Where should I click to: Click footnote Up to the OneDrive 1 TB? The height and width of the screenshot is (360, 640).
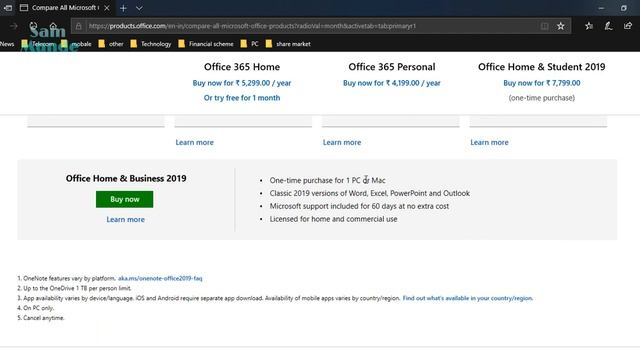coord(74,288)
